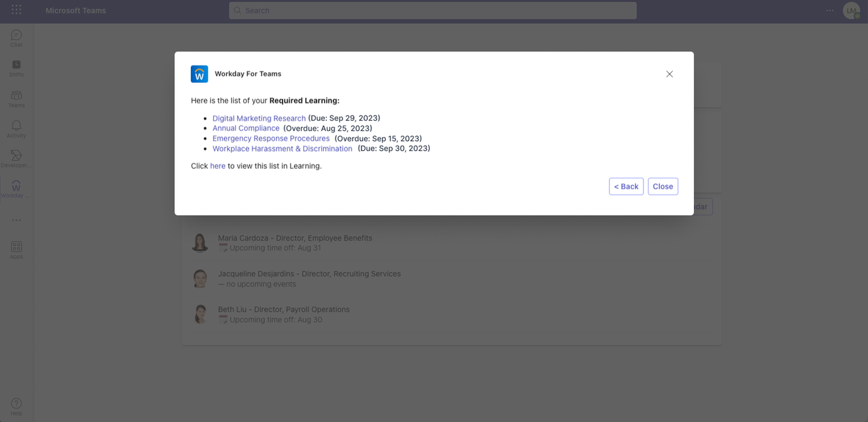The image size is (868, 422).
Task: Open Workplace Harassment & Discrimination link
Action: [x=282, y=149]
